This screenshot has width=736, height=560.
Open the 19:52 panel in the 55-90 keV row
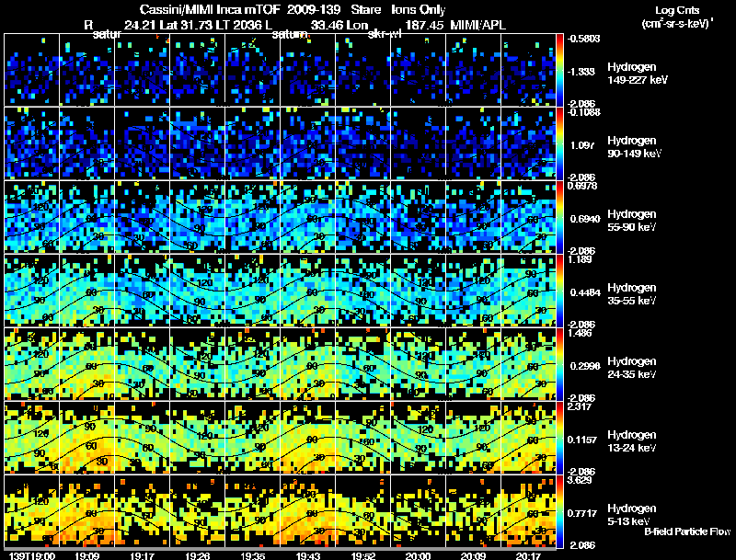pos(362,217)
